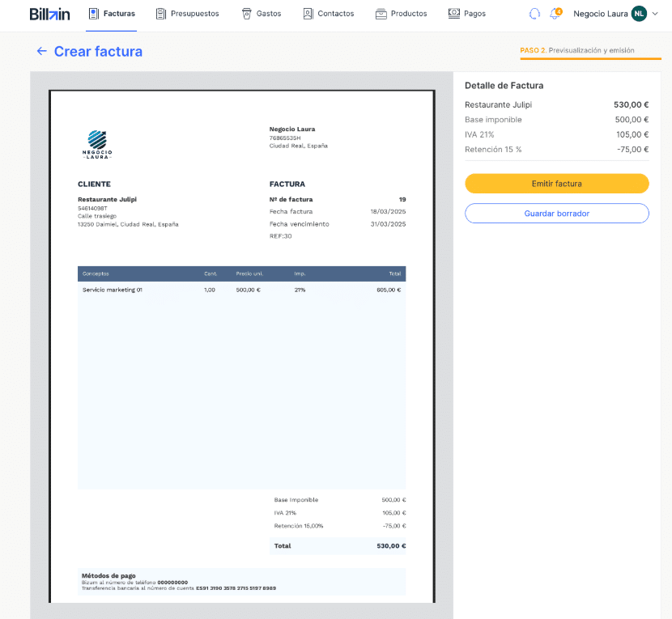The width and height of the screenshot is (672, 619).
Task: Go back with the left arrow
Action: point(42,52)
